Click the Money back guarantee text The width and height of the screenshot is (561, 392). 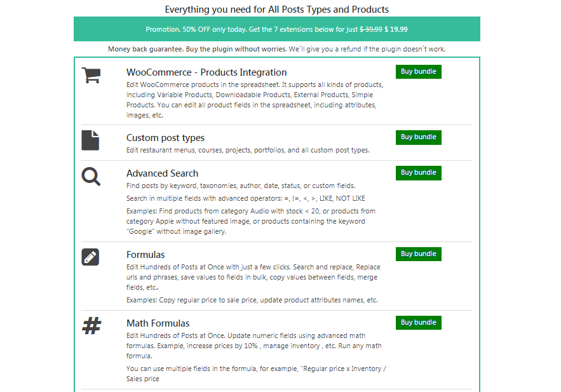pos(277,49)
